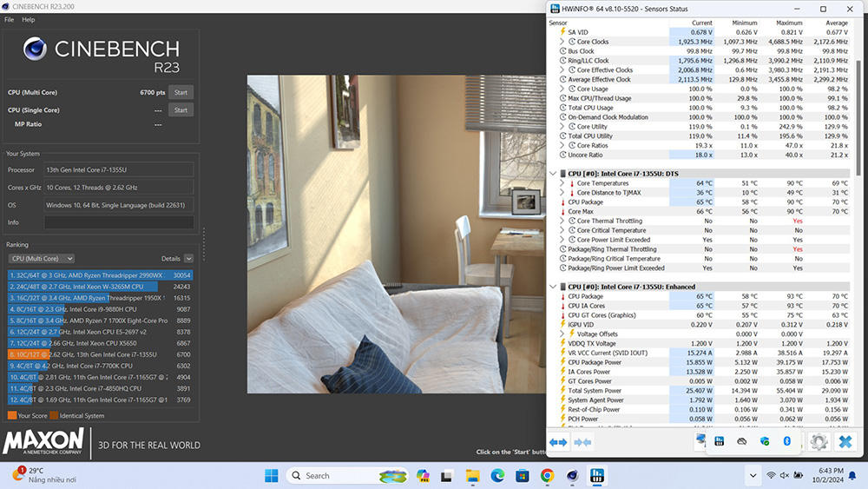Collapse the CPU [#0] Enhanced sensor group
Image resolution: width=868 pixels, height=489 pixels.
(x=552, y=287)
